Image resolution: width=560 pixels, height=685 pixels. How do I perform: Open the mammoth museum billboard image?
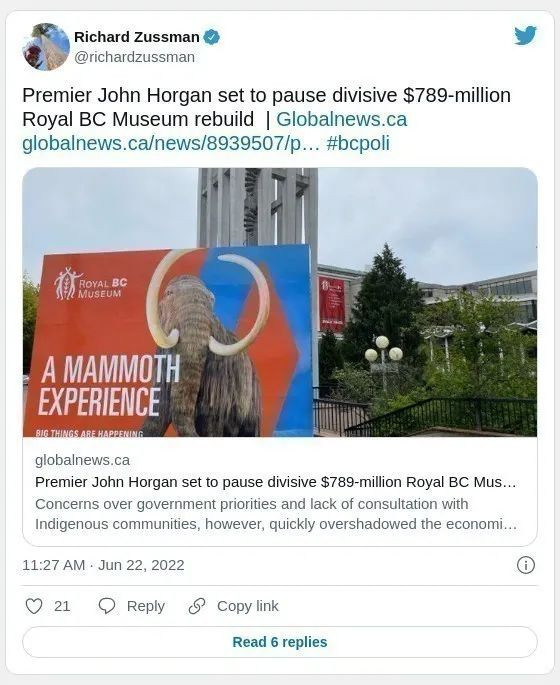tap(280, 302)
